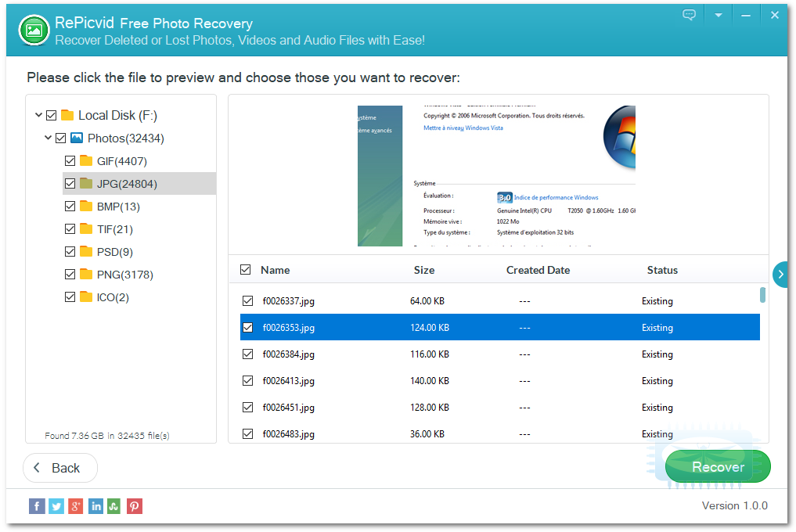This screenshot has height=532, width=796.
Task: Click the ICO folder icon
Action: 86,297
